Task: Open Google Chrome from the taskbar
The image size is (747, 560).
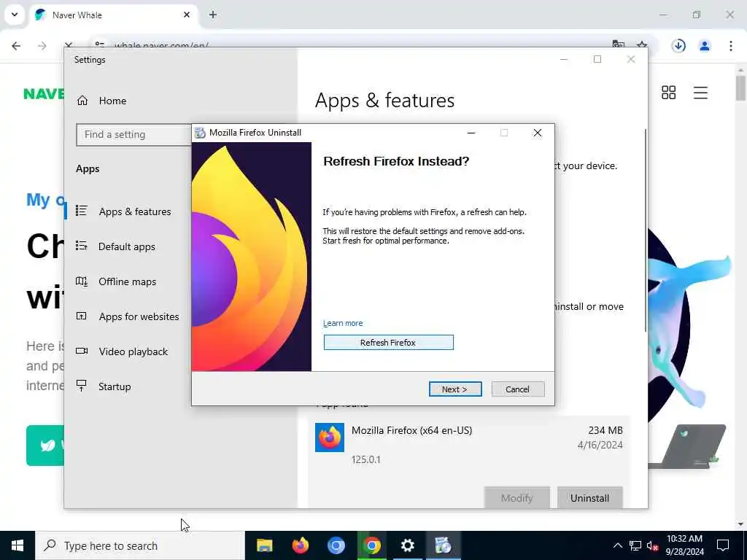Action: 371,545
